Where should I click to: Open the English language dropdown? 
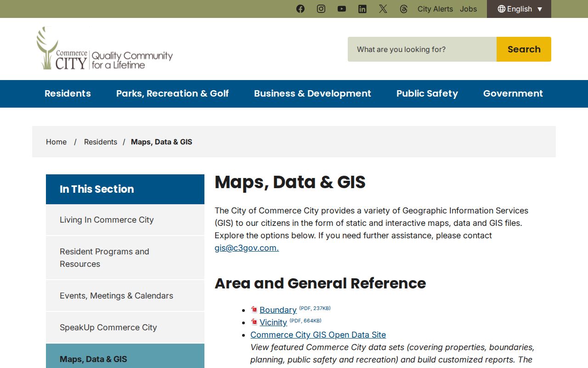tap(519, 9)
